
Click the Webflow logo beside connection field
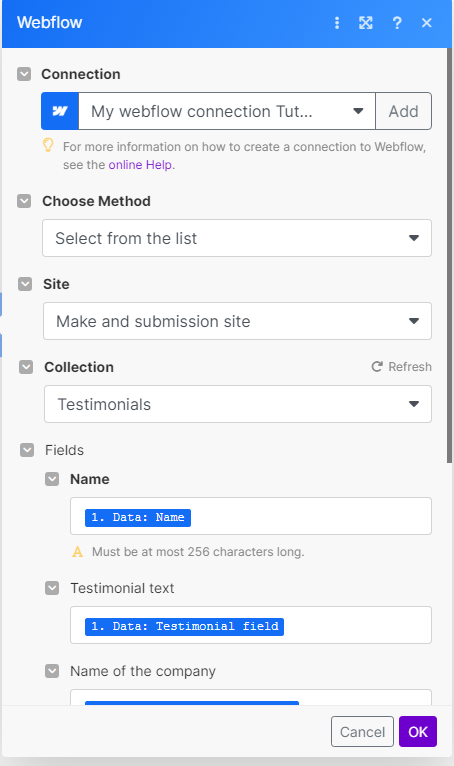tap(60, 111)
